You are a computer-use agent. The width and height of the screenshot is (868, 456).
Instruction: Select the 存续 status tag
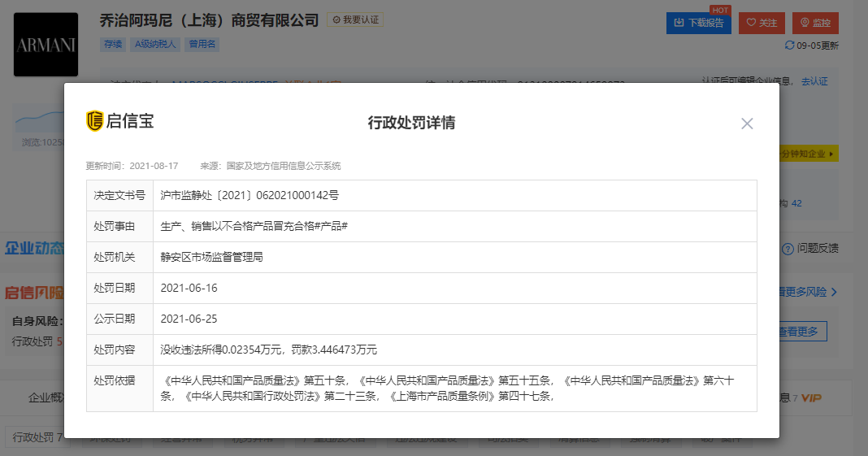coord(113,45)
